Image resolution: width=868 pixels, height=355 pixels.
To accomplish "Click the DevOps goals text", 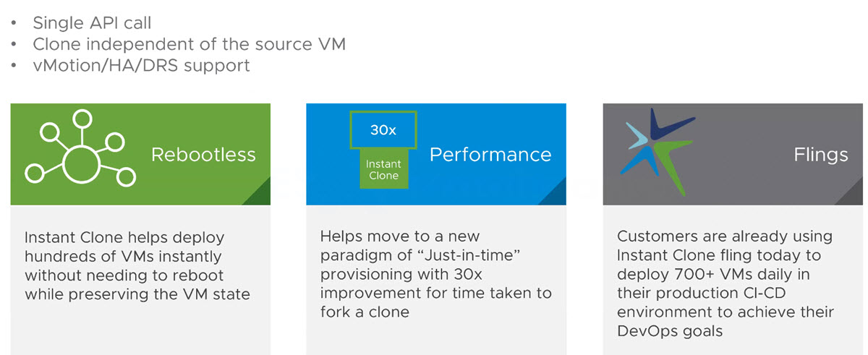I will (670, 331).
